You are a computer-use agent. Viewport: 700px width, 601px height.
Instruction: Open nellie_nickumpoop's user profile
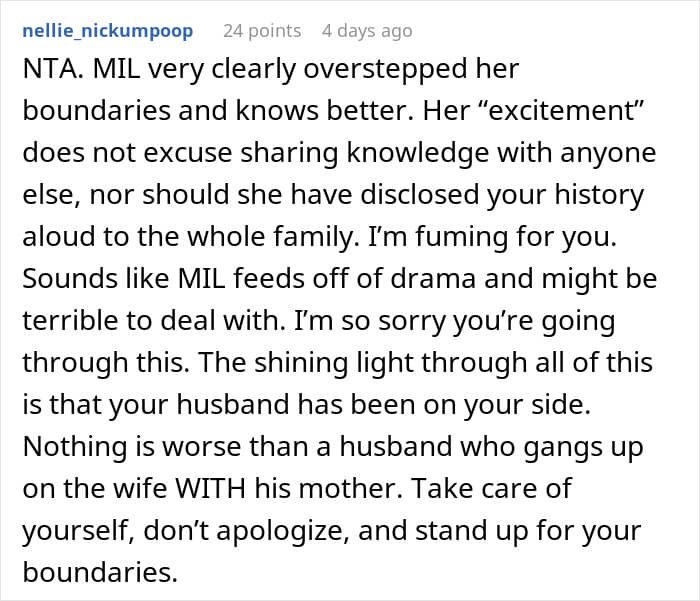pyautogui.click(x=108, y=31)
